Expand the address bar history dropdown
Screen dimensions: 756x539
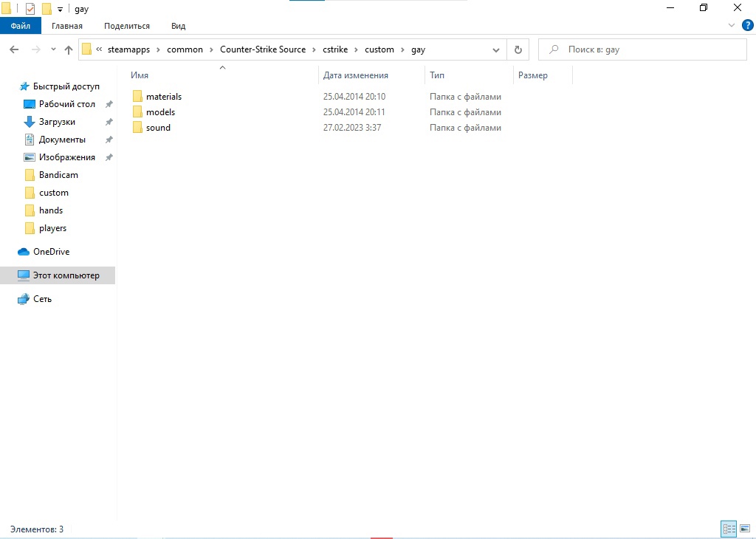[495, 49]
